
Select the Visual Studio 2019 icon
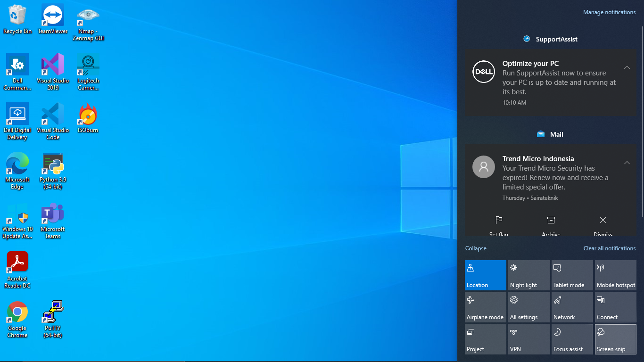tap(53, 72)
